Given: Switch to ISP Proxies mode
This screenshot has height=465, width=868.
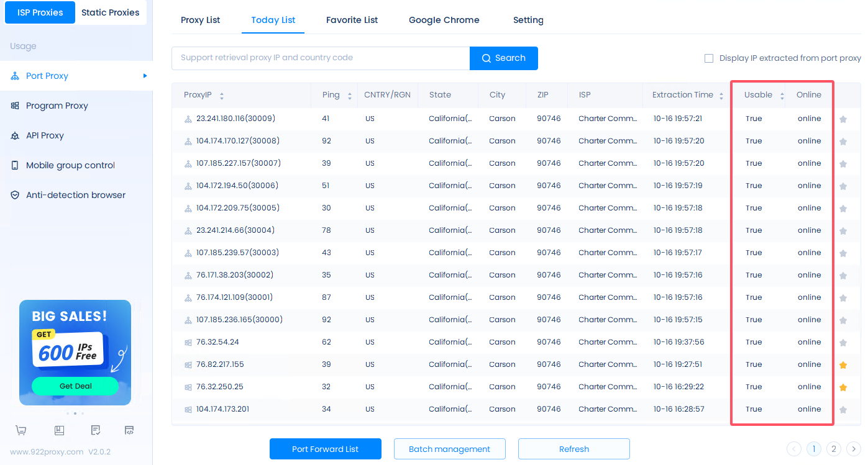Looking at the screenshot, I should coord(40,12).
